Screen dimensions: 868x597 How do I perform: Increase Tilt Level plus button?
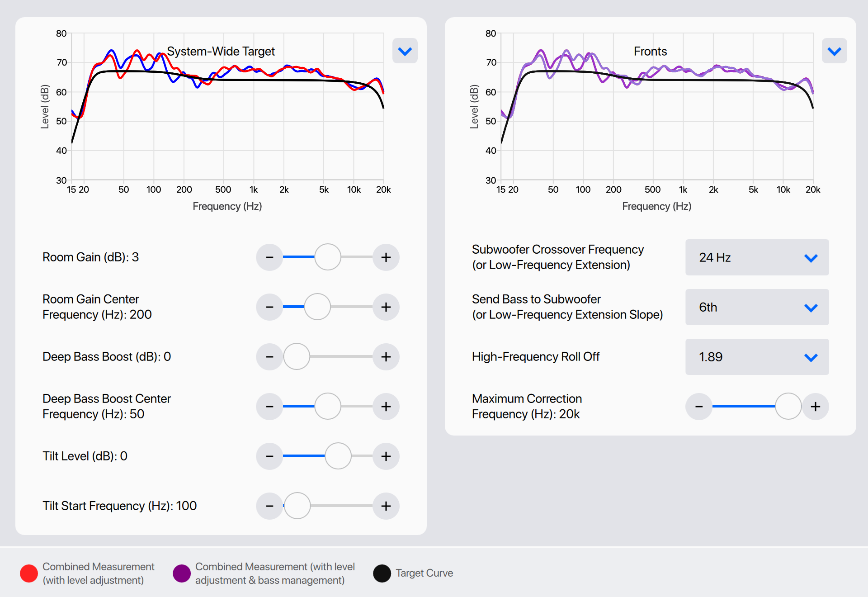386,456
